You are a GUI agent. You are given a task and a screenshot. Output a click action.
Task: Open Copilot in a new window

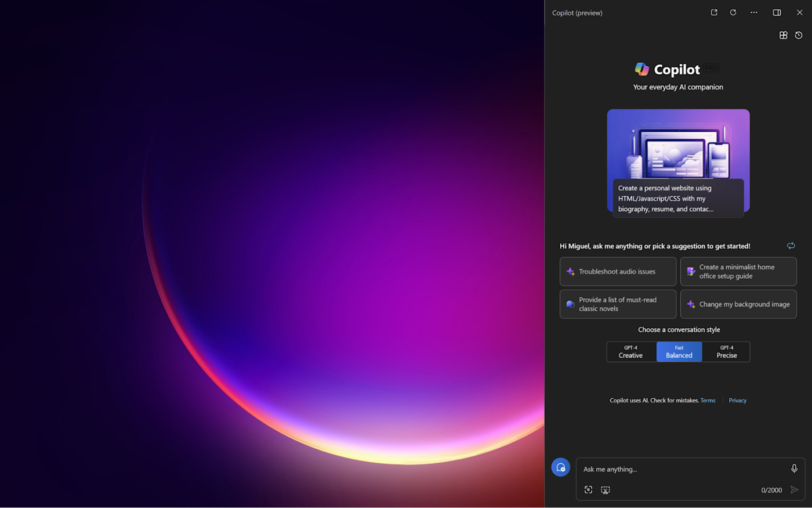tap(714, 12)
